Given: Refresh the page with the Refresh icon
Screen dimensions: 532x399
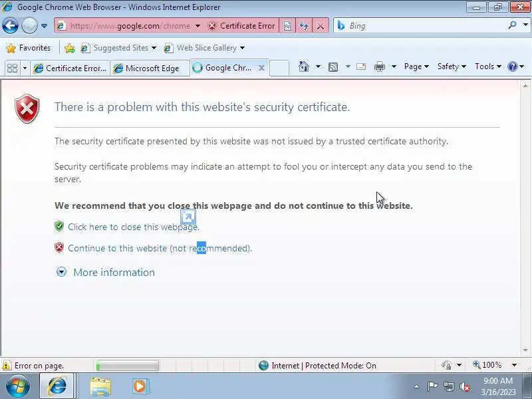Looking at the screenshot, I should point(304,26).
